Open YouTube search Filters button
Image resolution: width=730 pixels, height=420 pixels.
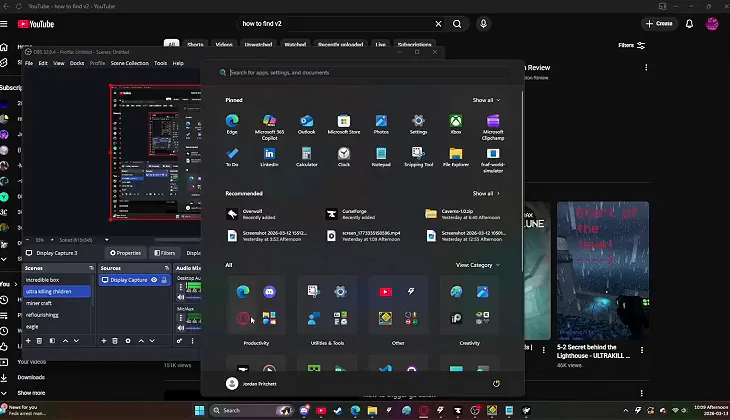631,45
